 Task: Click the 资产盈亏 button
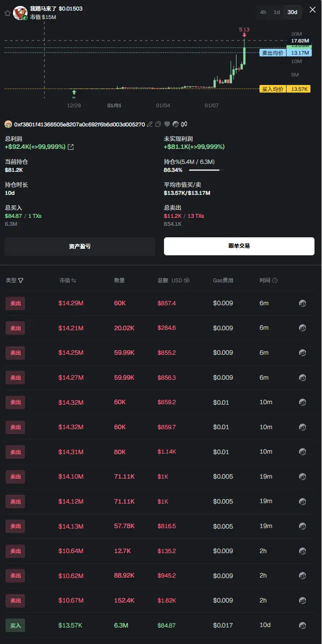(x=79, y=246)
